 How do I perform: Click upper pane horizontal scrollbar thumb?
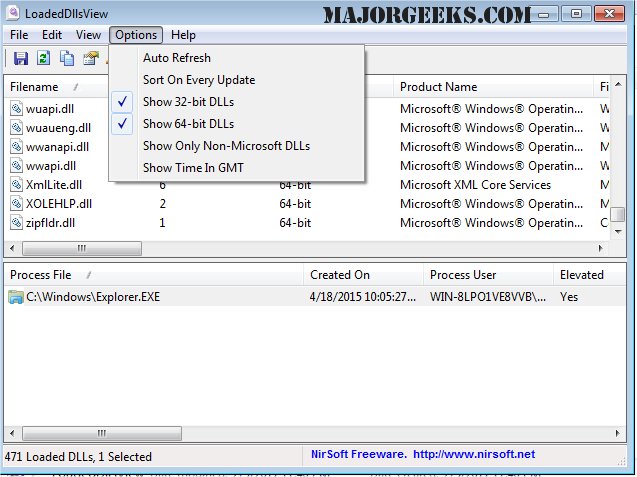click(82, 248)
